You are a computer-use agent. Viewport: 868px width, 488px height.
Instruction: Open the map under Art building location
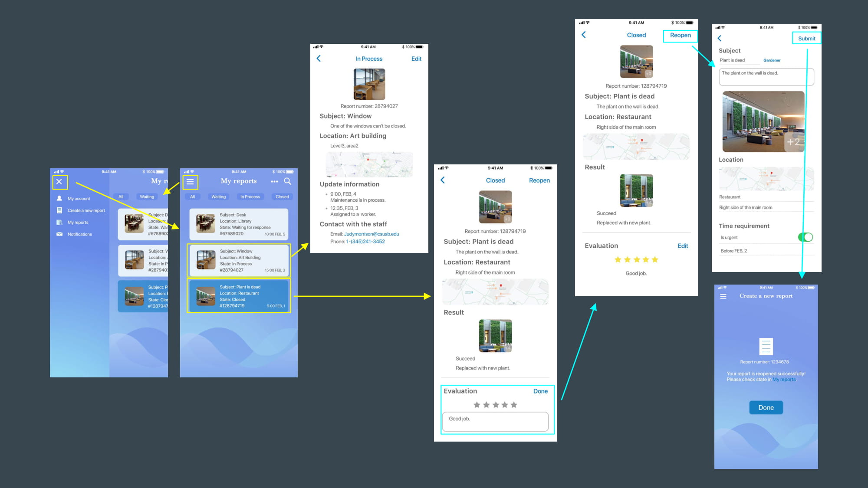pyautogui.click(x=369, y=164)
